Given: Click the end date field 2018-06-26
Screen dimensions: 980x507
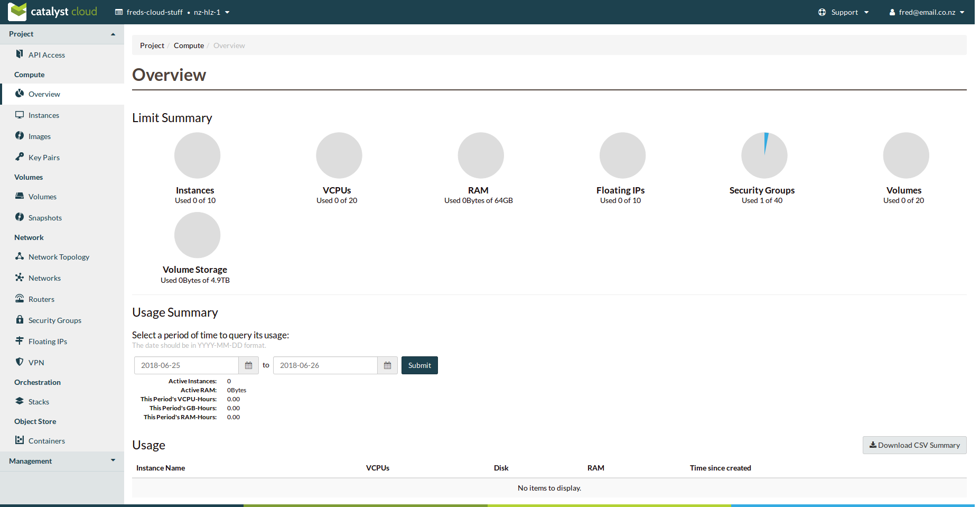Looking at the screenshot, I should click(325, 365).
